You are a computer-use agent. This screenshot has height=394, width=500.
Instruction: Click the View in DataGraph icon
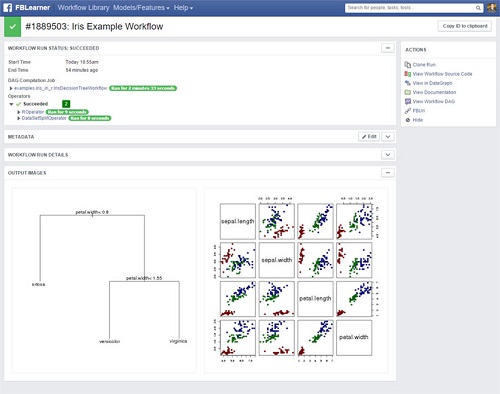point(407,83)
